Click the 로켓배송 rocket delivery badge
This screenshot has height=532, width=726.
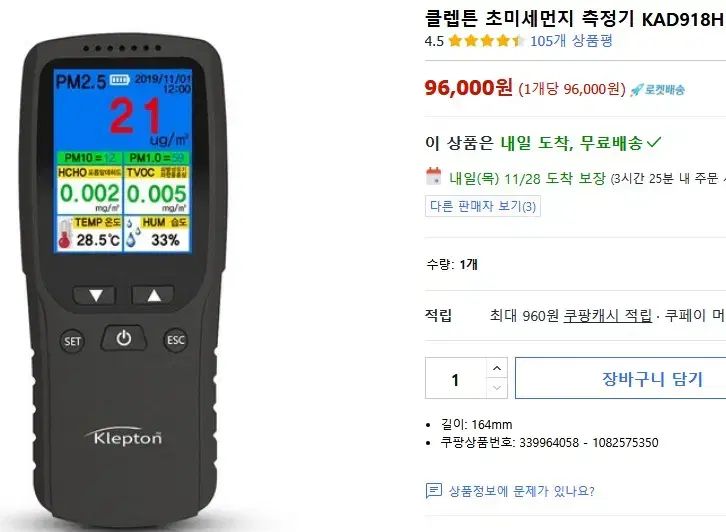657,89
